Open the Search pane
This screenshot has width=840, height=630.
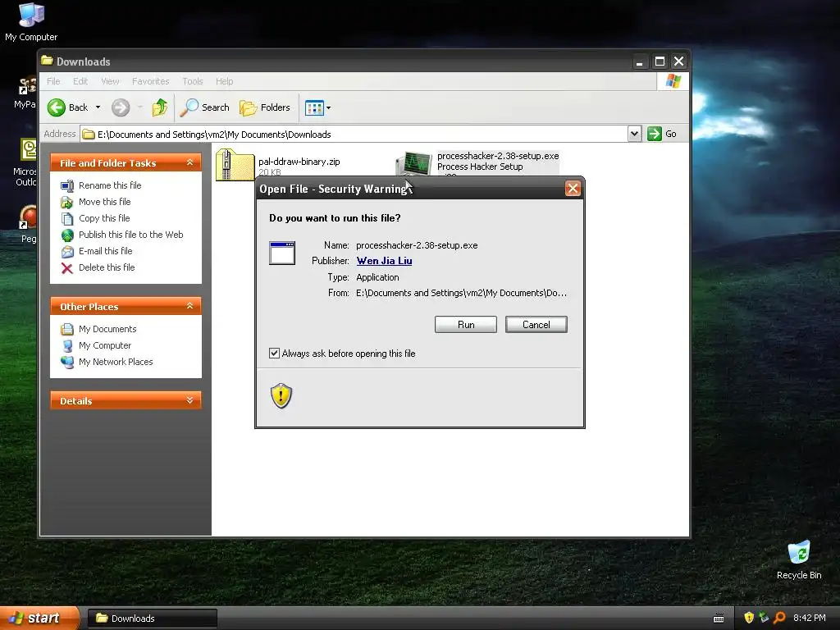204,107
